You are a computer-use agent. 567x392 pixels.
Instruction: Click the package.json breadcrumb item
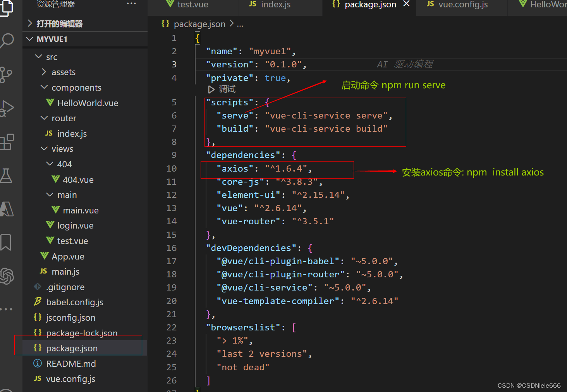point(199,24)
